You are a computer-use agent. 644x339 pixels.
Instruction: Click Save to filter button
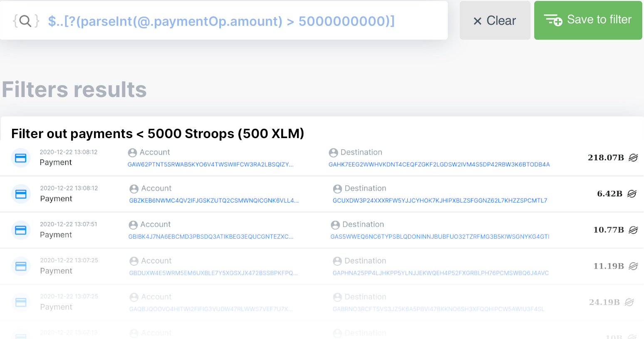588,20
